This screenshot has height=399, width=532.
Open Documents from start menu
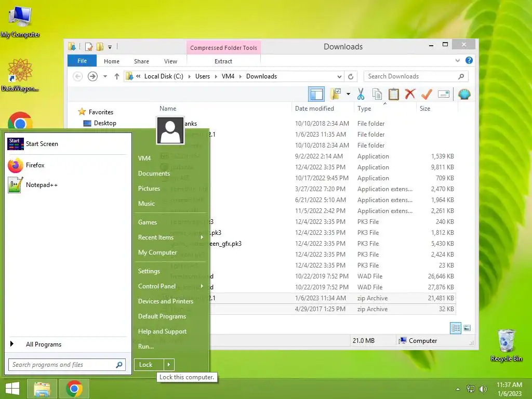coord(154,174)
